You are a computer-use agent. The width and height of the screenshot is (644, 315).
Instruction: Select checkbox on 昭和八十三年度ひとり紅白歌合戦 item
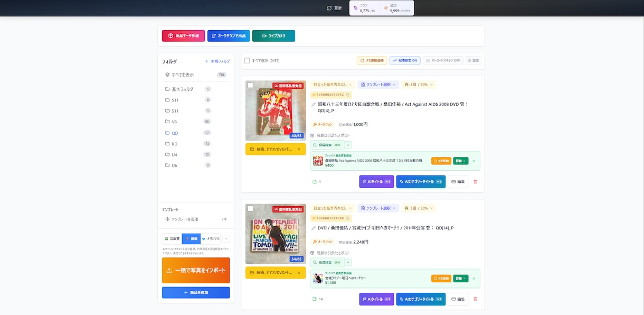pyautogui.click(x=250, y=85)
